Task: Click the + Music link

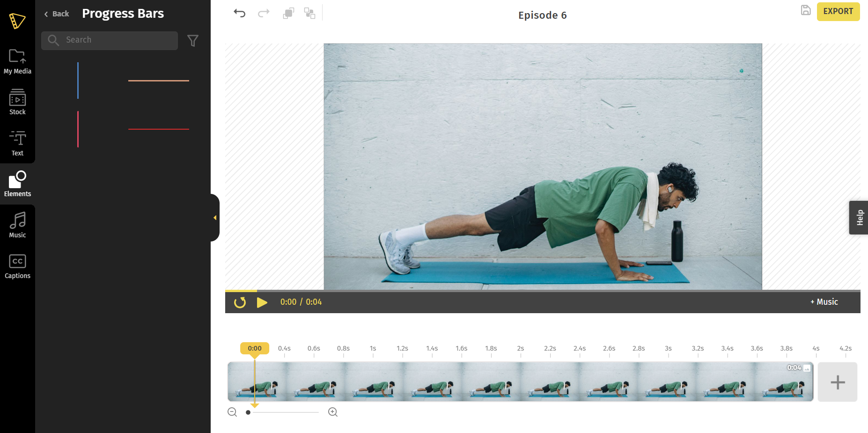Action: pyautogui.click(x=824, y=302)
